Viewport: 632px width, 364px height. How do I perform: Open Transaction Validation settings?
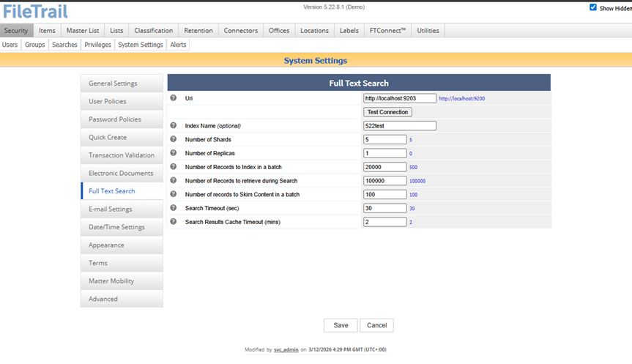122,155
